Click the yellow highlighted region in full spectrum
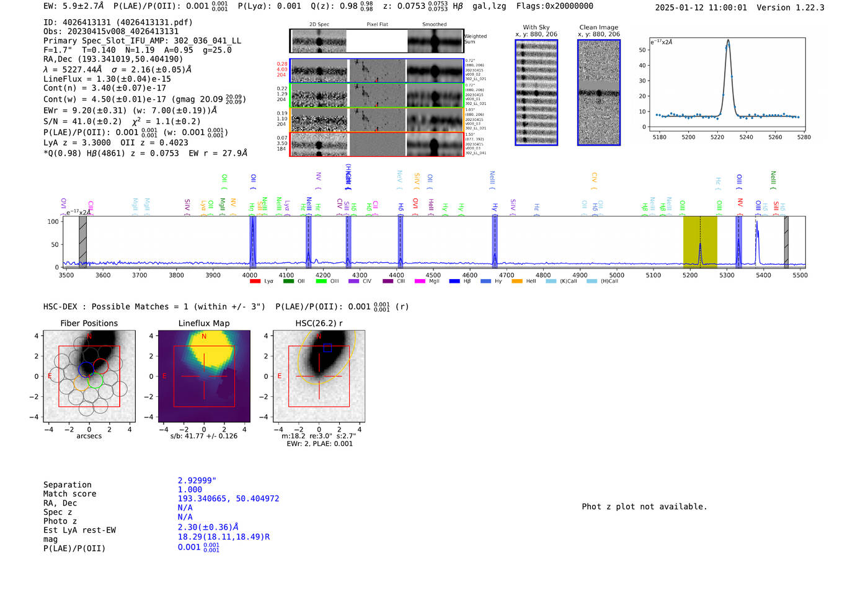 [700, 242]
